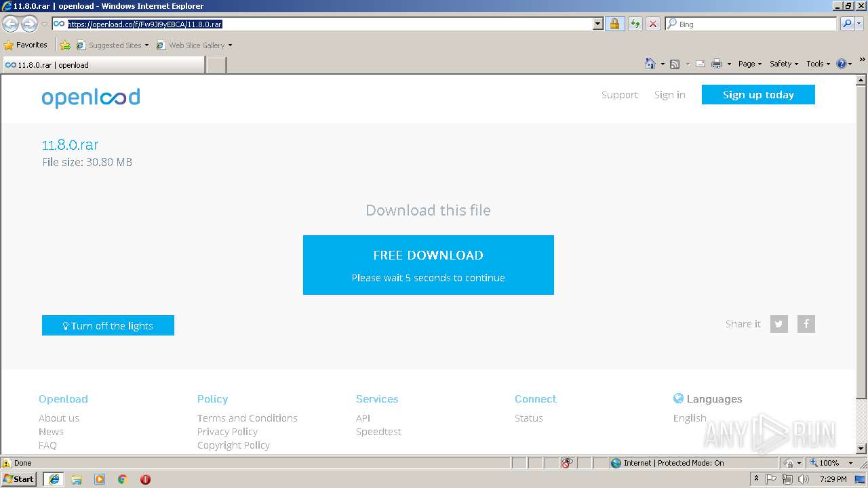Click the RSS feeds icon
Viewport: 868px width, 488px height.
(x=675, y=64)
